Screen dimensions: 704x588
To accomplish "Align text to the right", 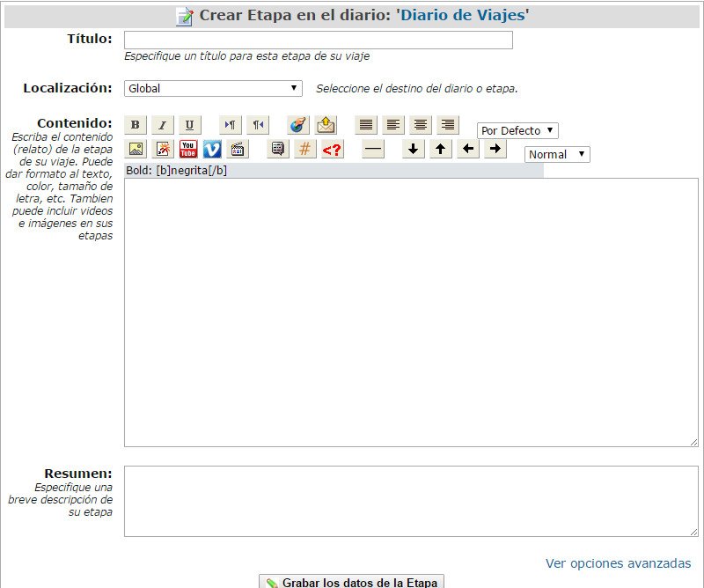I will click(x=448, y=125).
